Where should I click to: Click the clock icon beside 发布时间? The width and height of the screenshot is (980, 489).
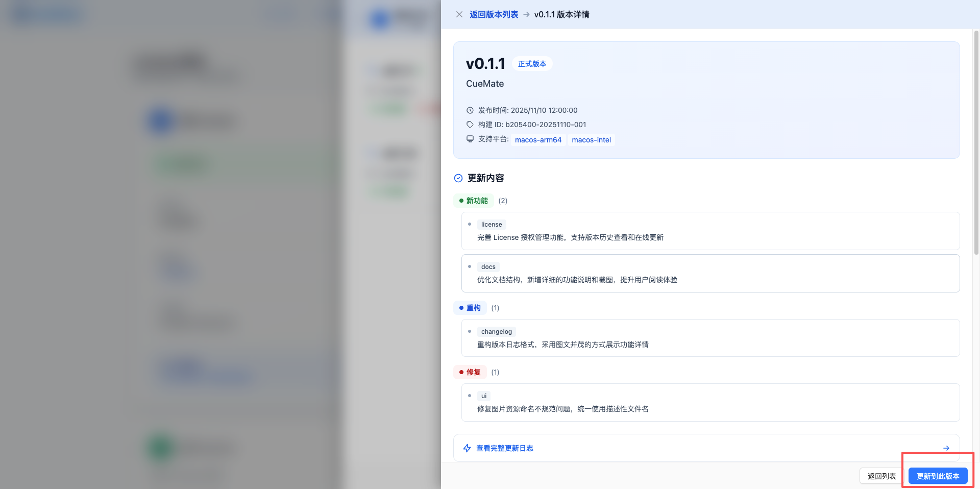coord(470,110)
